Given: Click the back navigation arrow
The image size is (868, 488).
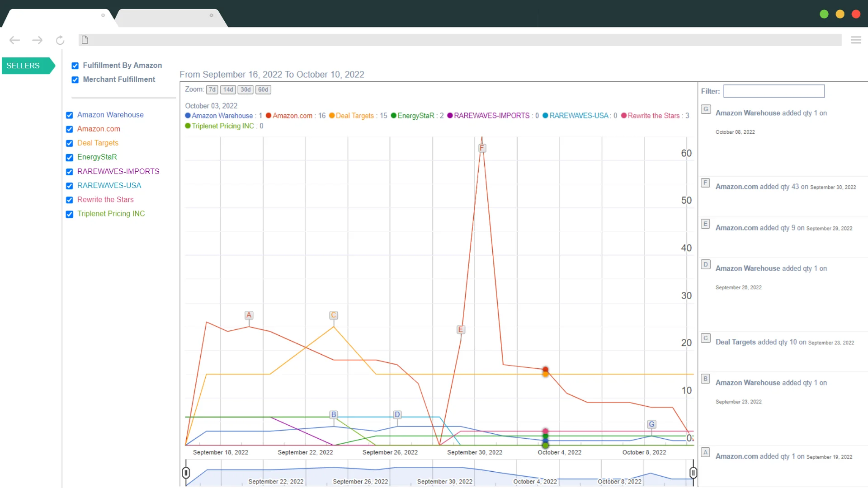Looking at the screenshot, I should coord(14,40).
